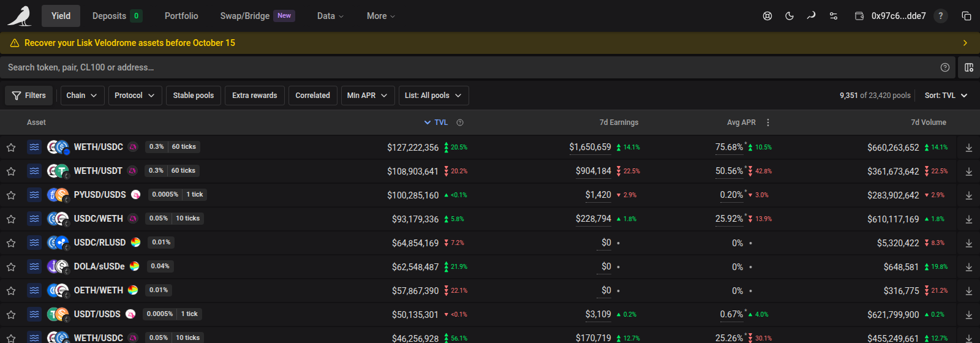Click the Uniswap protocol icon next to WETH/USDT
Screen dimensions: 980x343
tap(132, 171)
